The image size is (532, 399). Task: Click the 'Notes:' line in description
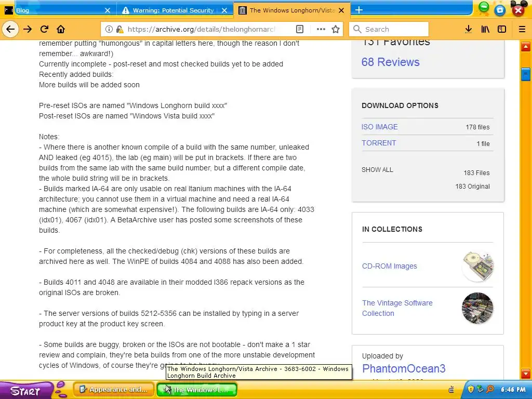[x=49, y=137]
